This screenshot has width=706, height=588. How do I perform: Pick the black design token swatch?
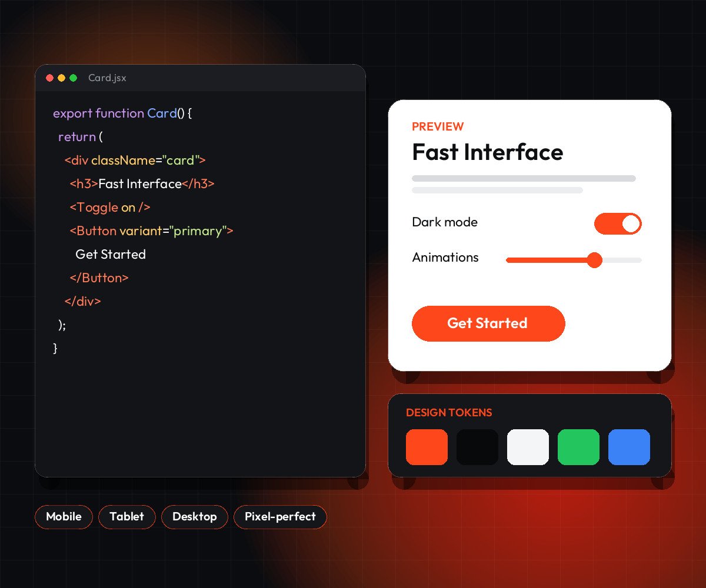(x=477, y=447)
